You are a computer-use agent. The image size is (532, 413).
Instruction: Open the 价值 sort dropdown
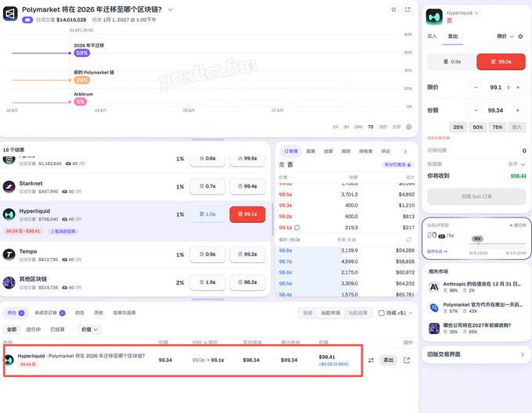pyautogui.click(x=89, y=329)
